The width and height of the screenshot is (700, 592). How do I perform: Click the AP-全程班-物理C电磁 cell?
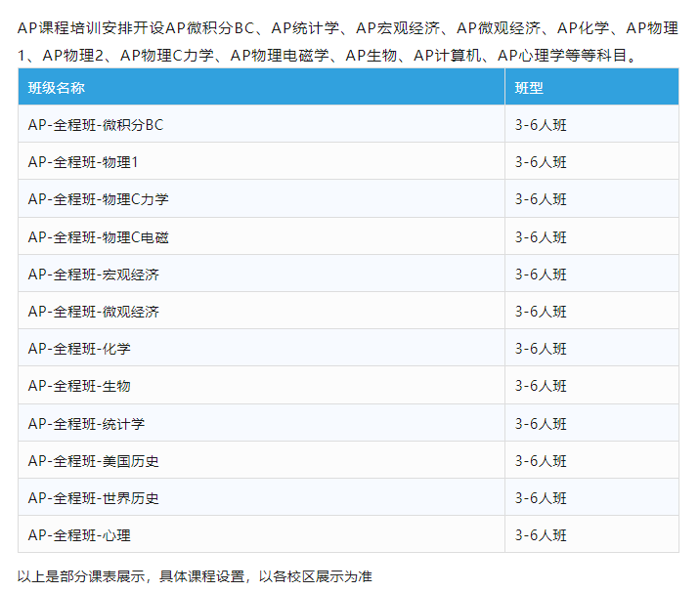point(262,236)
